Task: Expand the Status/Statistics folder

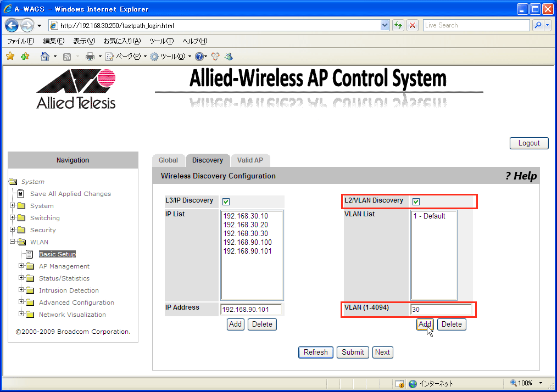Action: [21, 278]
